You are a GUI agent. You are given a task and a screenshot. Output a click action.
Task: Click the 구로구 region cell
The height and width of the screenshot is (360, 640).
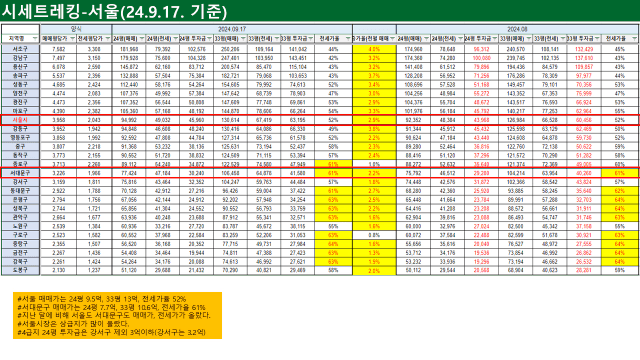pos(20,235)
